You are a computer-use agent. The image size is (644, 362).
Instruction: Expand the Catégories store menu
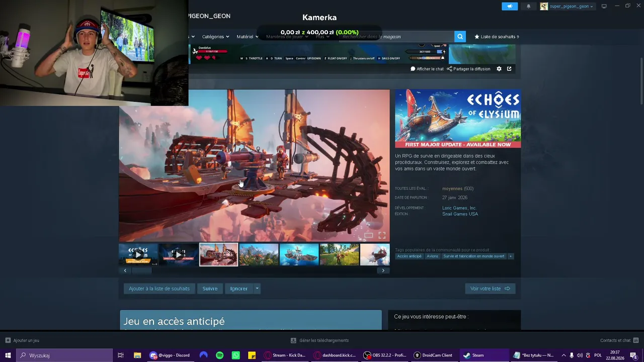coord(215,37)
